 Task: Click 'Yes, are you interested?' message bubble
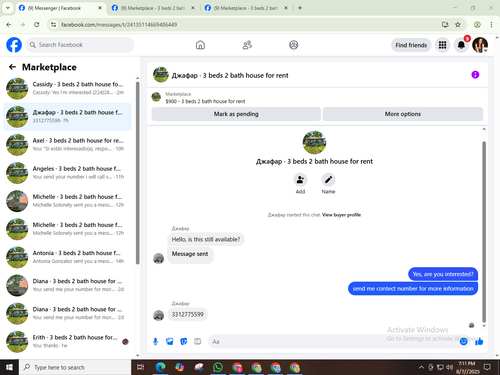(x=443, y=274)
